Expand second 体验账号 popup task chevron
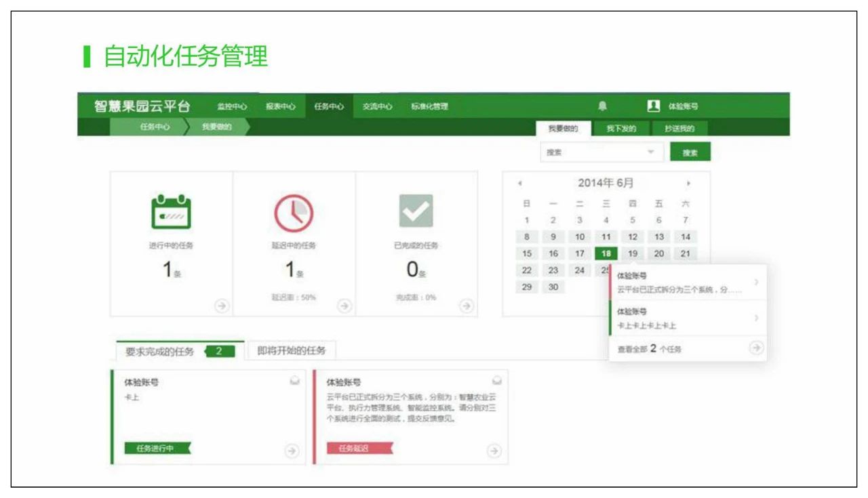The height and width of the screenshot is (498, 868). [x=756, y=318]
